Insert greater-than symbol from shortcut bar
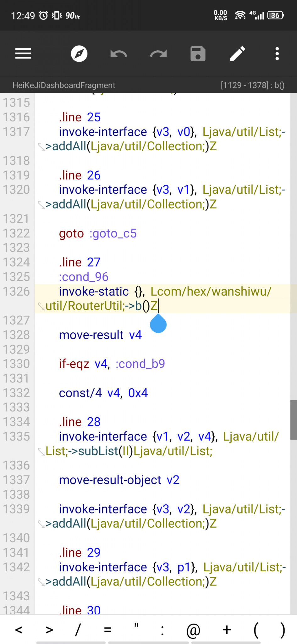This screenshot has height=644, width=297. 49,630
